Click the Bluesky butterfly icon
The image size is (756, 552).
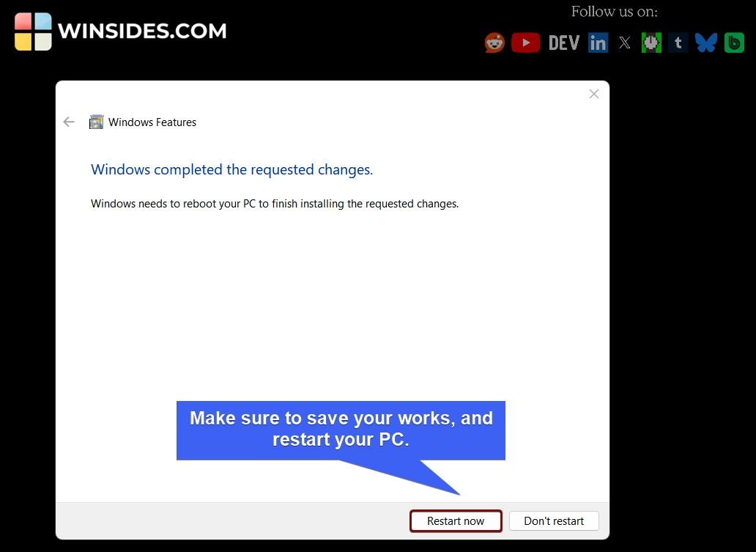706,43
